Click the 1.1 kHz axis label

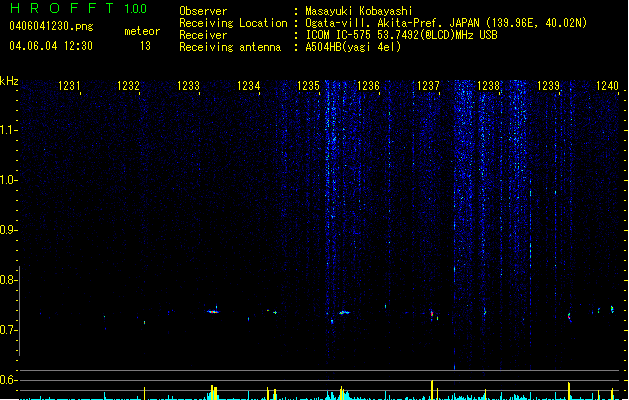tap(7, 130)
